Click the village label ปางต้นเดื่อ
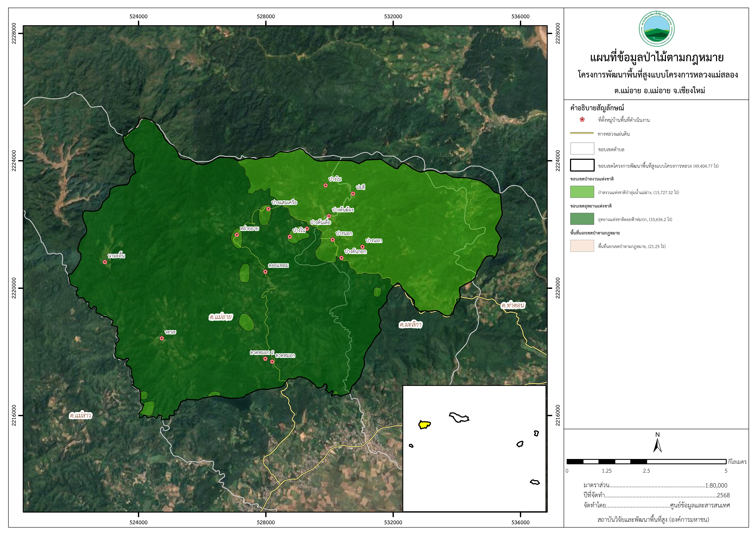 (320, 222)
